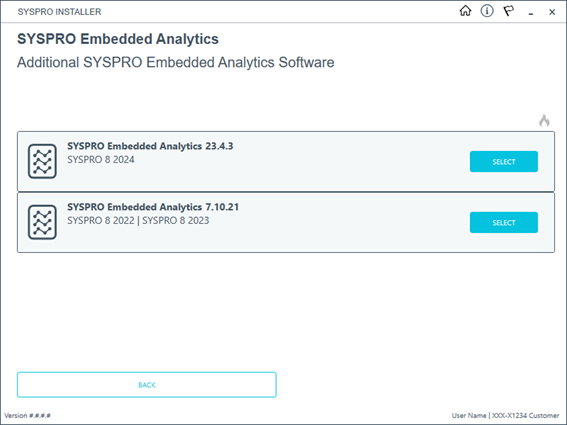The height and width of the screenshot is (425, 567).
Task: Click the Embedded Analytics 7.10.21 chart icon
Action: pyautogui.click(x=42, y=222)
